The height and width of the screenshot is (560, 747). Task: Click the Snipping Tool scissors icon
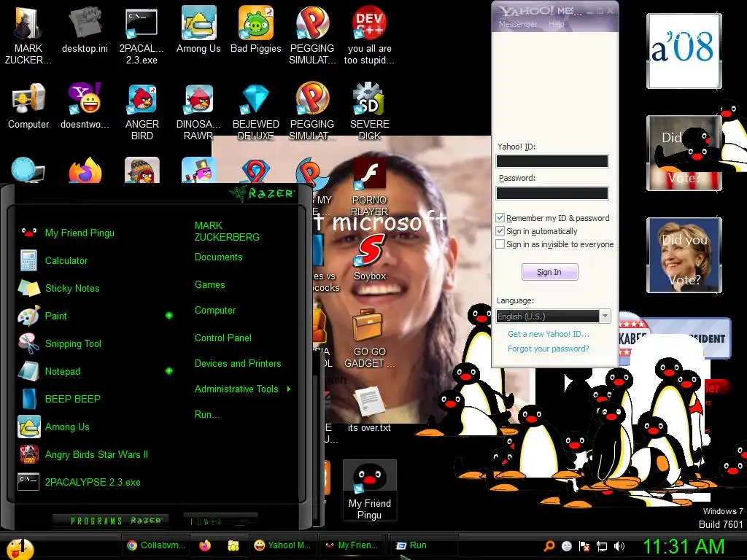coord(28,343)
